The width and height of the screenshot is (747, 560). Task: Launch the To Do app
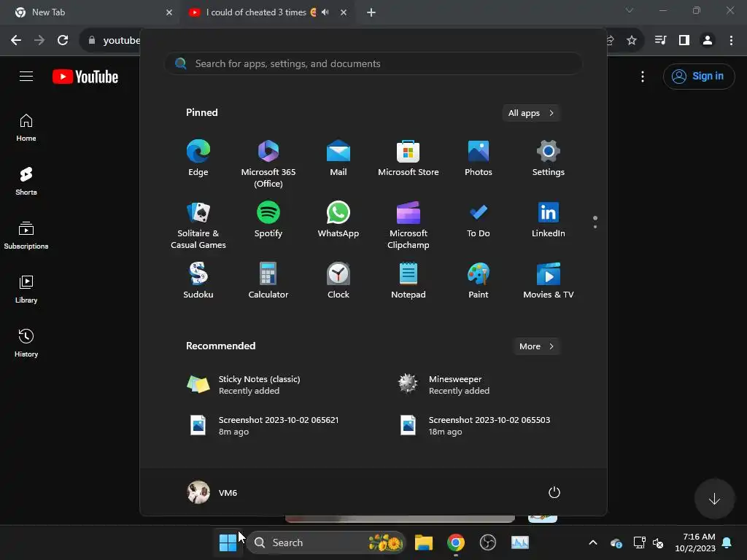(x=479, y=220)
